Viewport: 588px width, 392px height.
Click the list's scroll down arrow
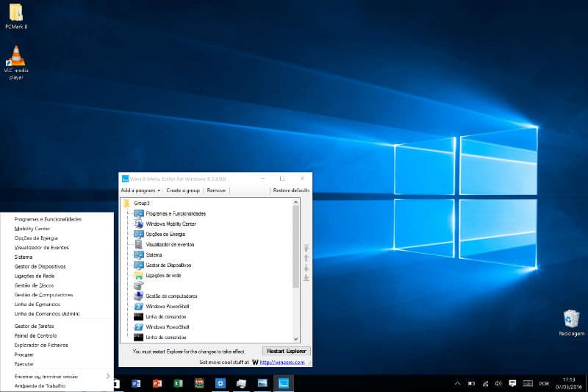coord(296,339)
